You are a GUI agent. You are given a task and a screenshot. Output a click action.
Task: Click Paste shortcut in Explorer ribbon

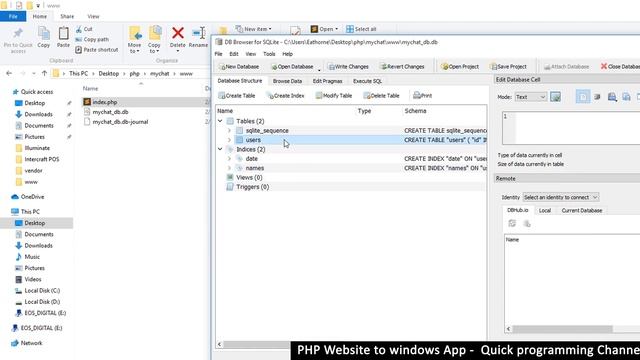(97, 50)
